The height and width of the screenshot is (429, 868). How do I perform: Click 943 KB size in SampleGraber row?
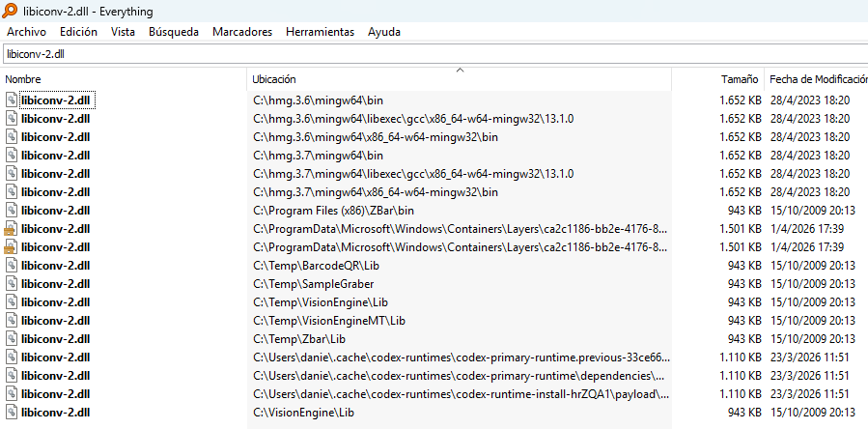744,284
